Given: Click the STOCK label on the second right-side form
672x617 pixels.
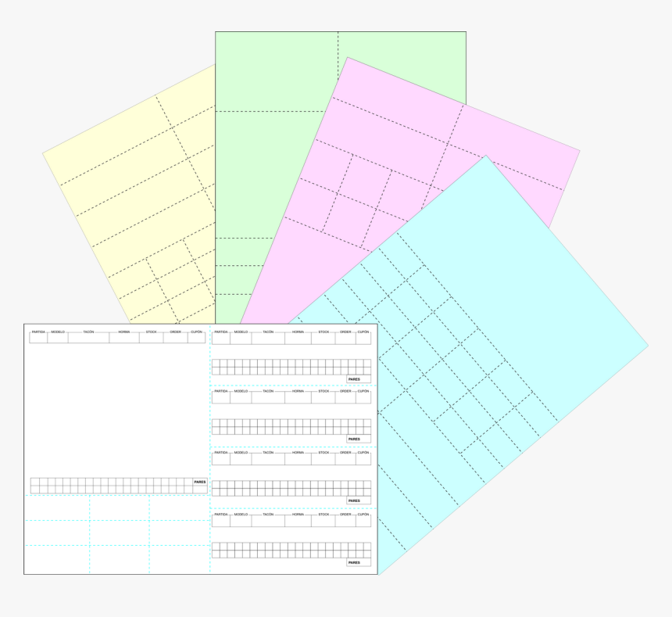Looking at the screenshot, I should (323, 392).
